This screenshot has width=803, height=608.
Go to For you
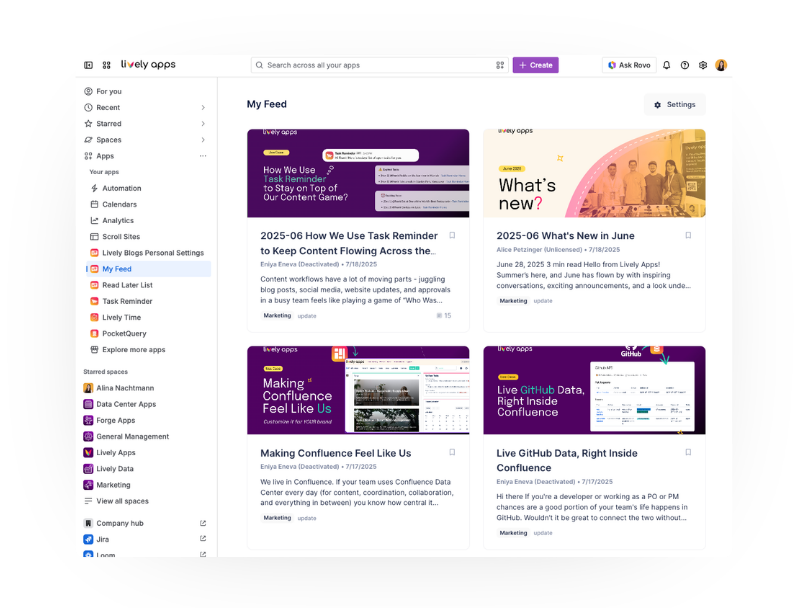[x=146, y=91]
